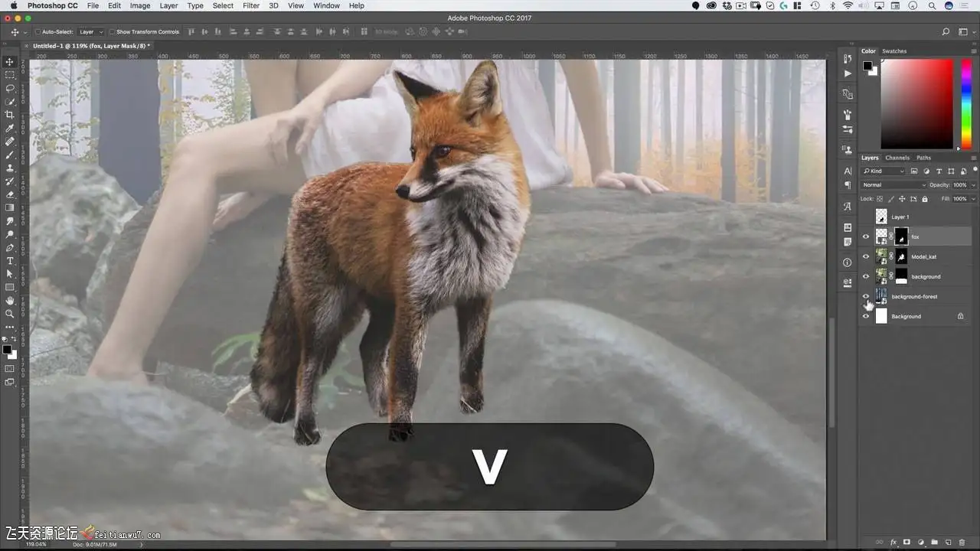Open the Paragraph panel icon
Screen dimensions: 980x551
pyautogui.click(x=848, y=185)
